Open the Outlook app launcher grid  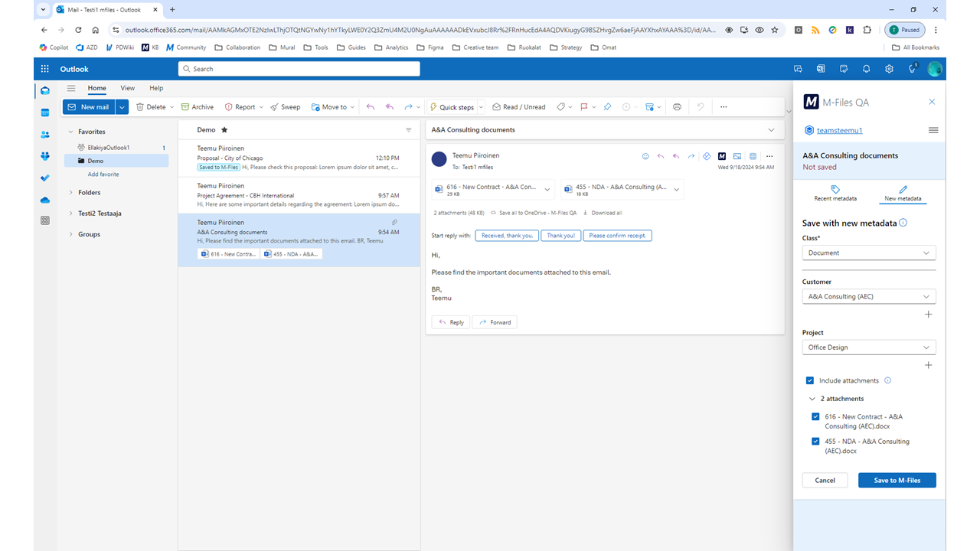click(x=45, y=69)
